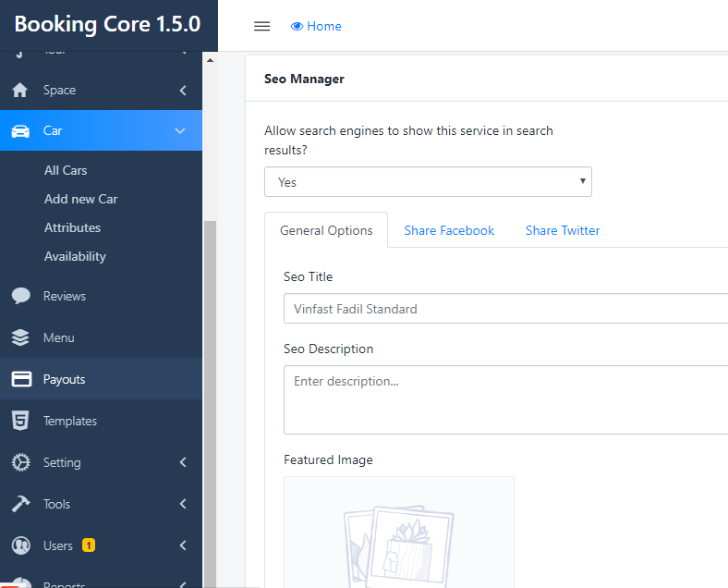Image resolution: width=728 pixels, height=588 pixels.
Task: Click the Featured Image placeholder thumbnail
Action: pos(398,532)
